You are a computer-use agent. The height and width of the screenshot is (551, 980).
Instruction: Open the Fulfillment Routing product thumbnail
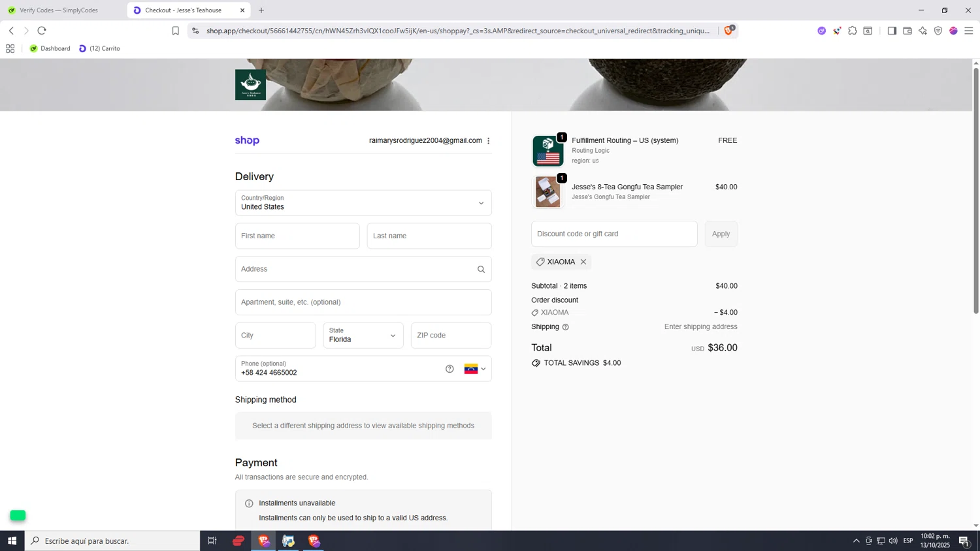tap(547, 151)
